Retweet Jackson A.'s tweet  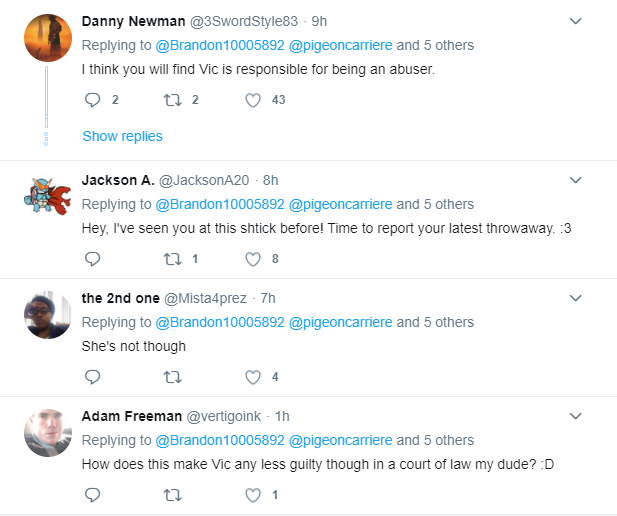(x=173, y=259)
